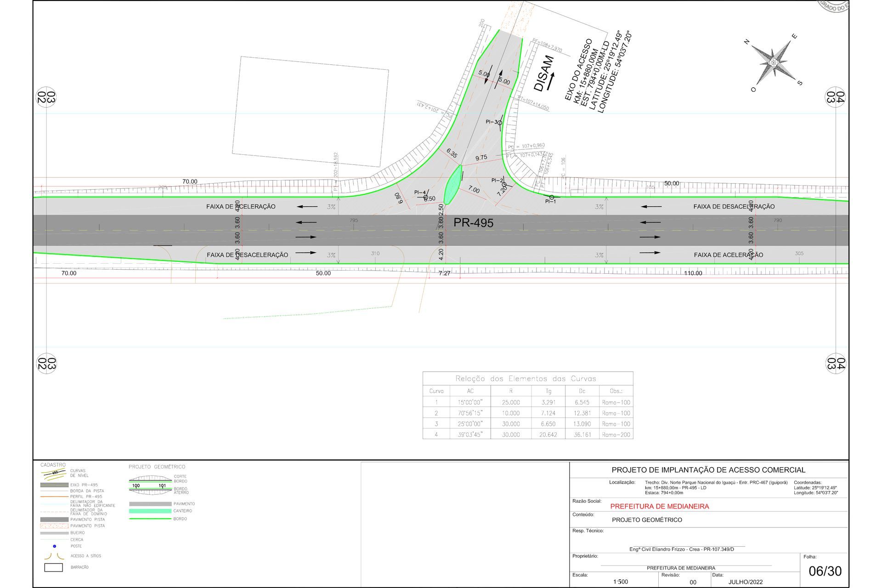The height and width of the screenshot is (588, 882).
Task: Click curve 2 radius value 10.000
Action: (510, 413)
